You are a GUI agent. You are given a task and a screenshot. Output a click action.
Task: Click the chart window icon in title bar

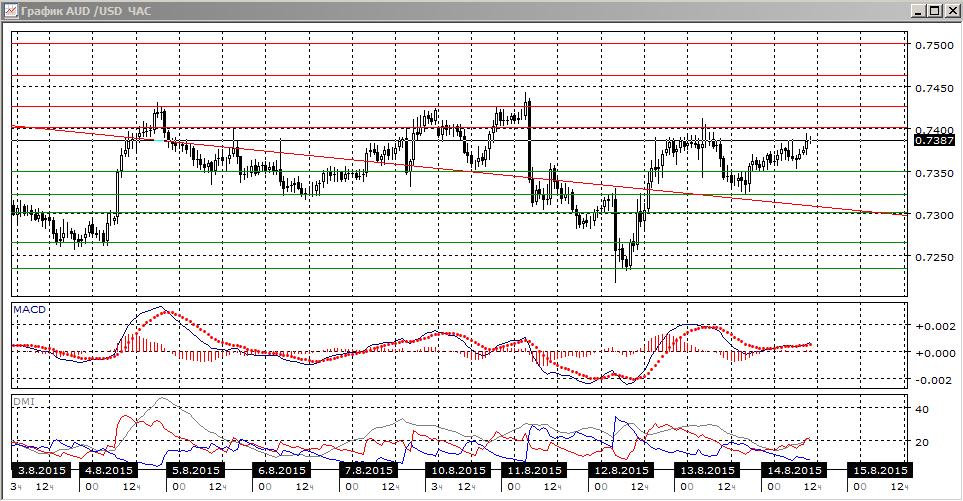pos(12,10)
